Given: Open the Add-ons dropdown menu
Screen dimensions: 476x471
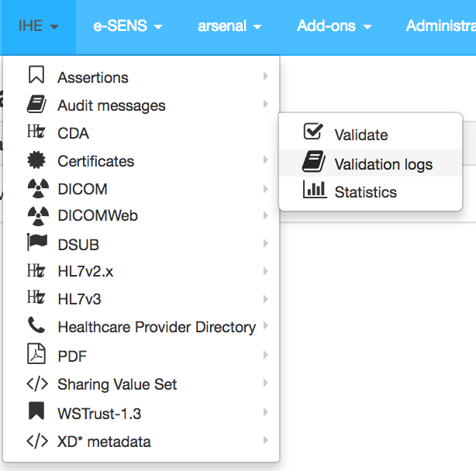Looking at the screenshot, I should [334, 26].
